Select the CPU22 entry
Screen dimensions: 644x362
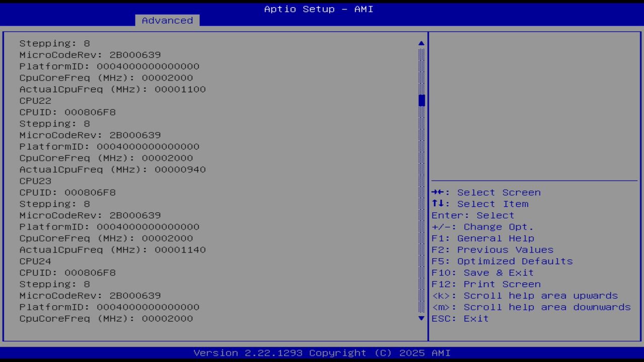[x=35, y=101]
